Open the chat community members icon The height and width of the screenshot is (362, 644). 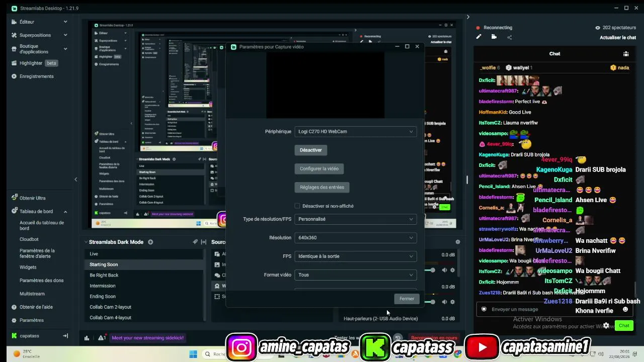[x=626, y=54]
